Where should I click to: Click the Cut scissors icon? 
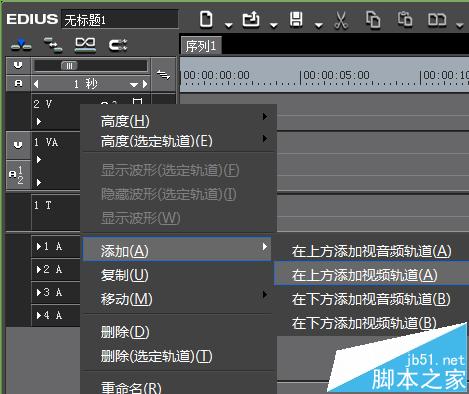[x=341, y=20]
